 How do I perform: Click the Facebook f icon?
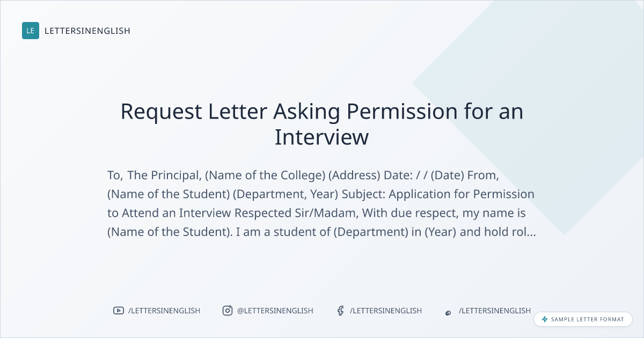click(x=340, y=311)
